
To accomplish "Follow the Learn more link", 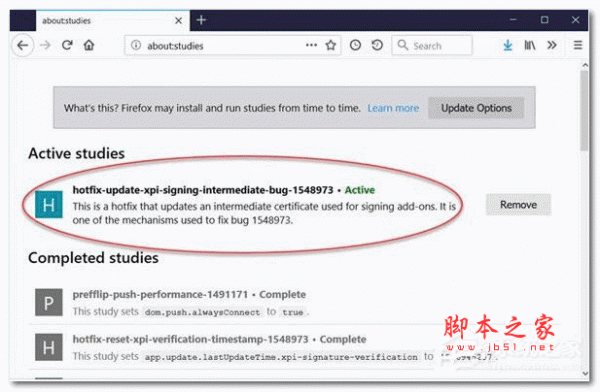I will 393,108.
